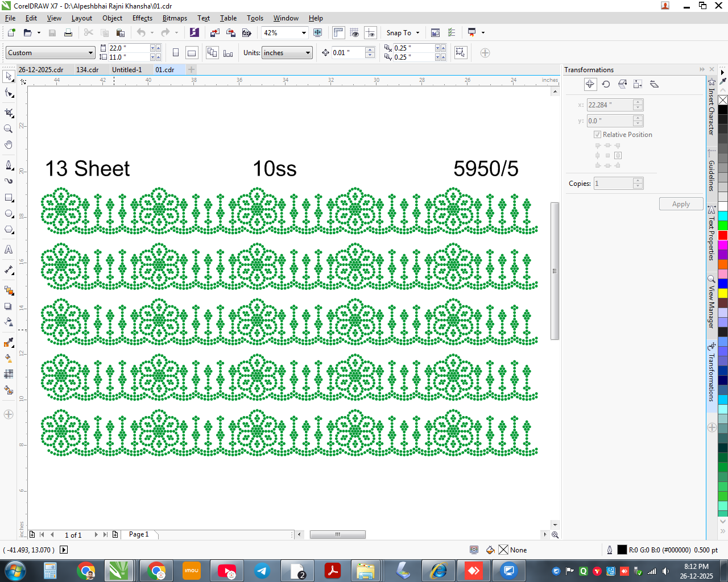Image resolution: width=728 pixels, height=582 pixels.
Task: Open the Layout menu
Action: pyautogui.click(x=82, y=18)
